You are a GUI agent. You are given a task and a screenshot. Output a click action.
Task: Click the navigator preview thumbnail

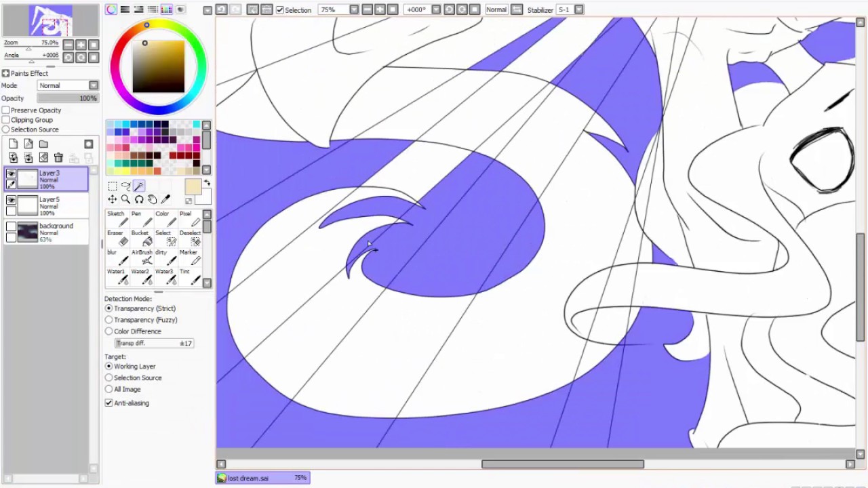50,20
